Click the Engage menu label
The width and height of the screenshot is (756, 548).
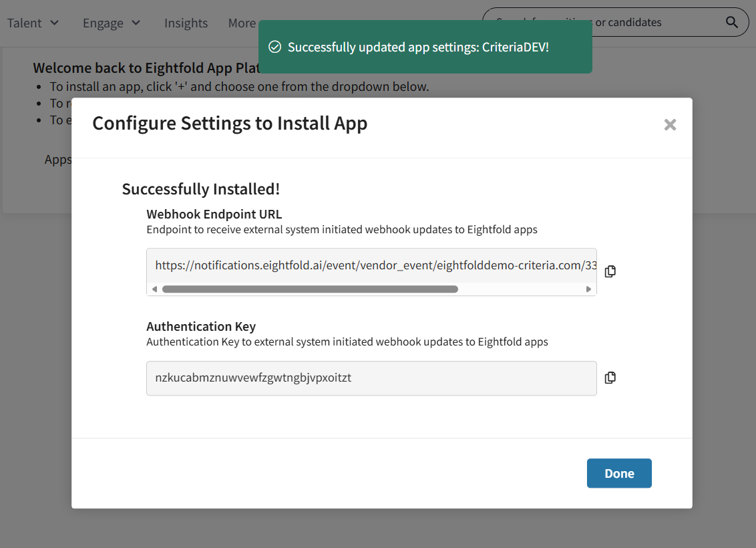(x=102, y=23)
